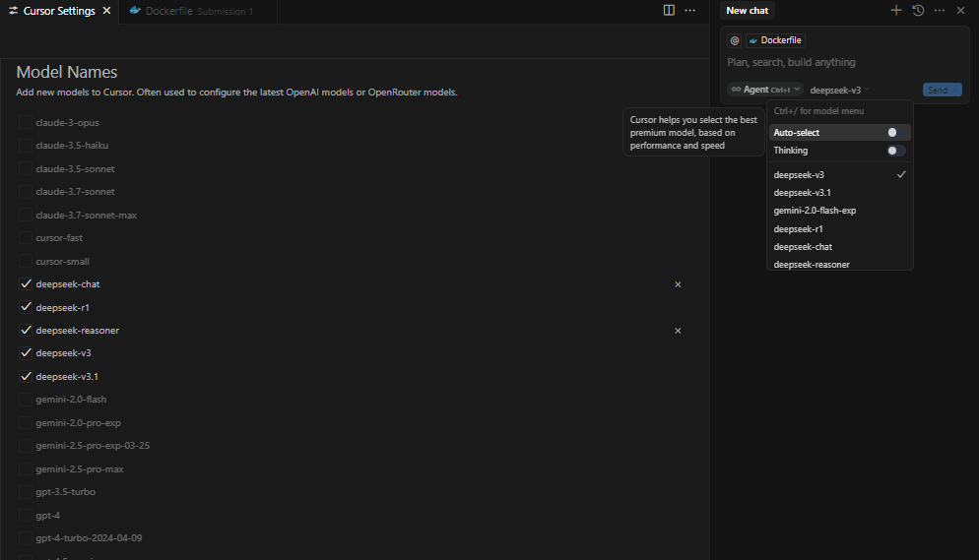Open chat history clock icon
The height and width of the screenshot is (560, 979).
click(x=918, y=10)
